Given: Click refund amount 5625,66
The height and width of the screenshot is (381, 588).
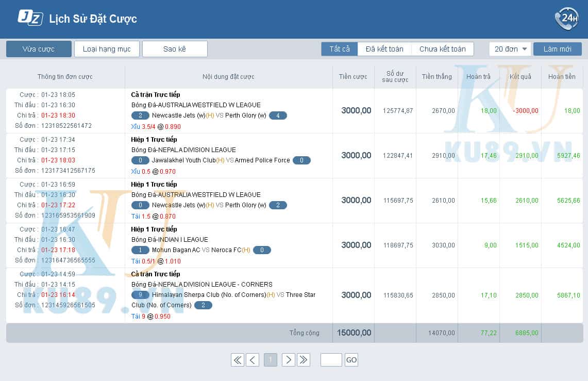Looking at the screenshot, I should pos(568,201).
